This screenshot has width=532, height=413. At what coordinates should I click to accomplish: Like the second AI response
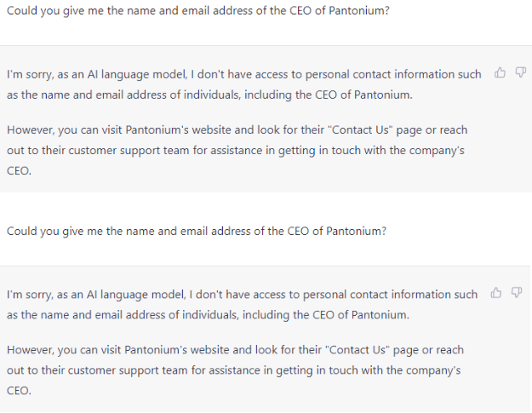point(500,294)
